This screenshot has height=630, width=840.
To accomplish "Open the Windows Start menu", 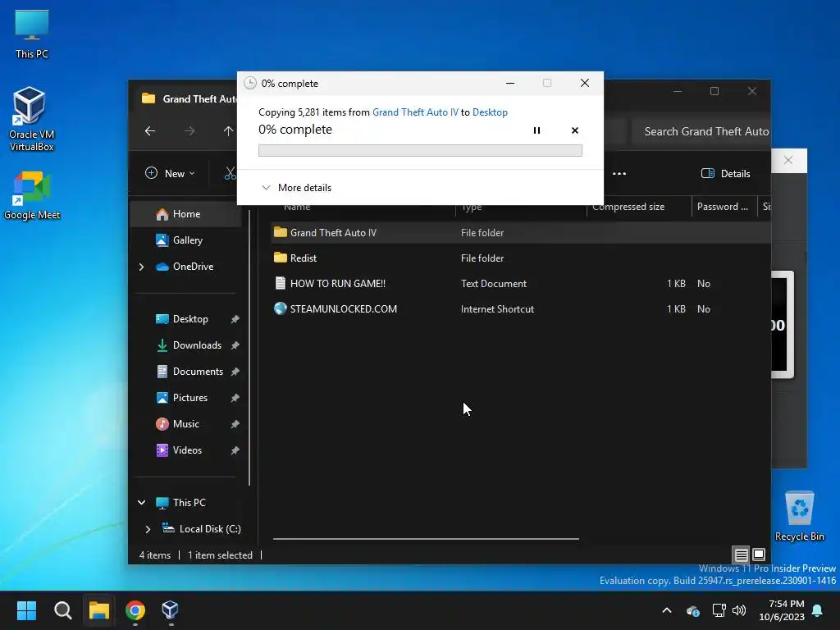I will [x=26, y=610].
